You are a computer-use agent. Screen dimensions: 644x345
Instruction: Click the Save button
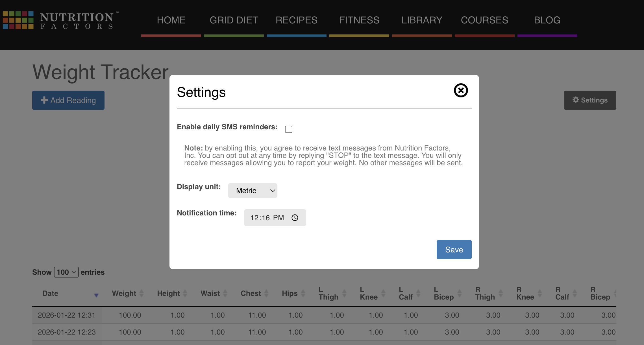coord(454,250)
